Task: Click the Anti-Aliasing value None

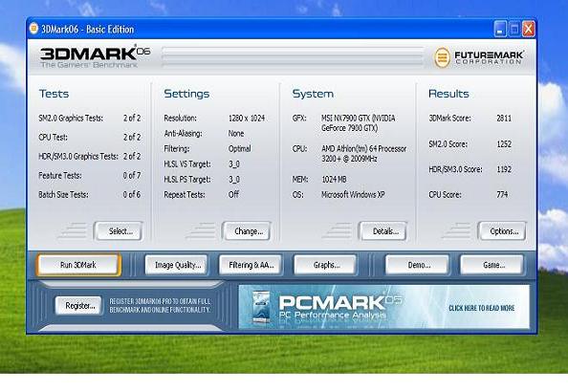Action: pyautogui.click(x=236, y=133)
